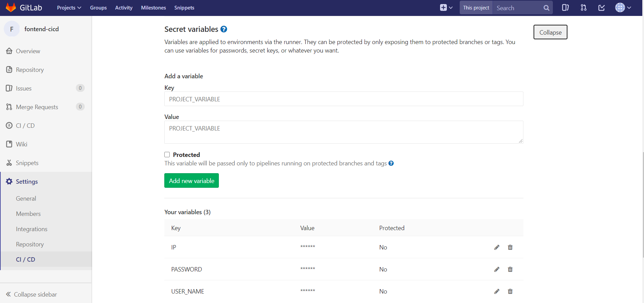Delete the IP variable trash icon
Image resolution: width=644 pixels, height=303 pixels.
coord(510,247)
